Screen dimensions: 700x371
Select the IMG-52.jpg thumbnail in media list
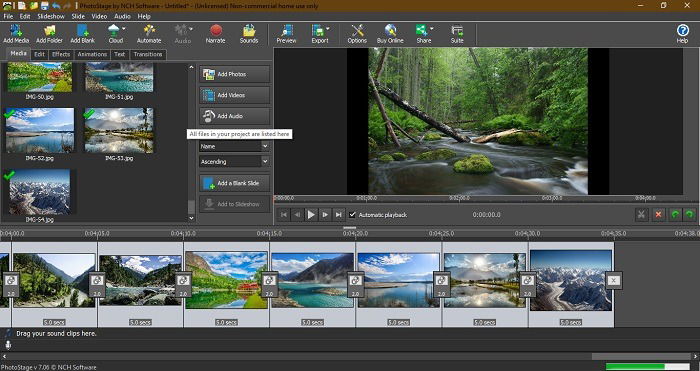point(40,130)
